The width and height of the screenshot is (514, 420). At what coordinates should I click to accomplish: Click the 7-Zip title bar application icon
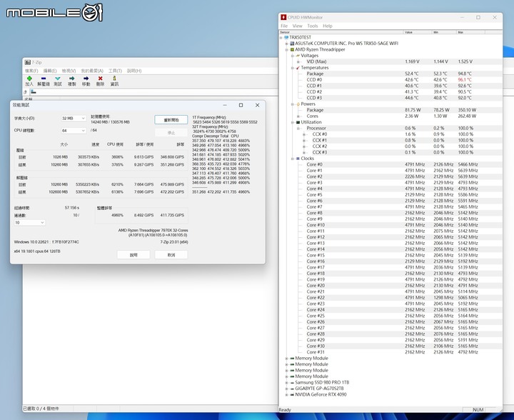coord(28,62)
